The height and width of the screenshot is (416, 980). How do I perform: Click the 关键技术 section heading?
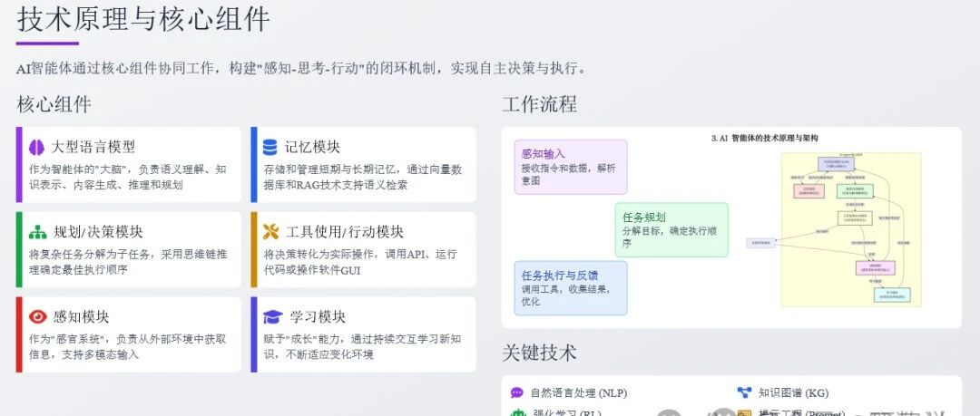(x=539, y=353)
